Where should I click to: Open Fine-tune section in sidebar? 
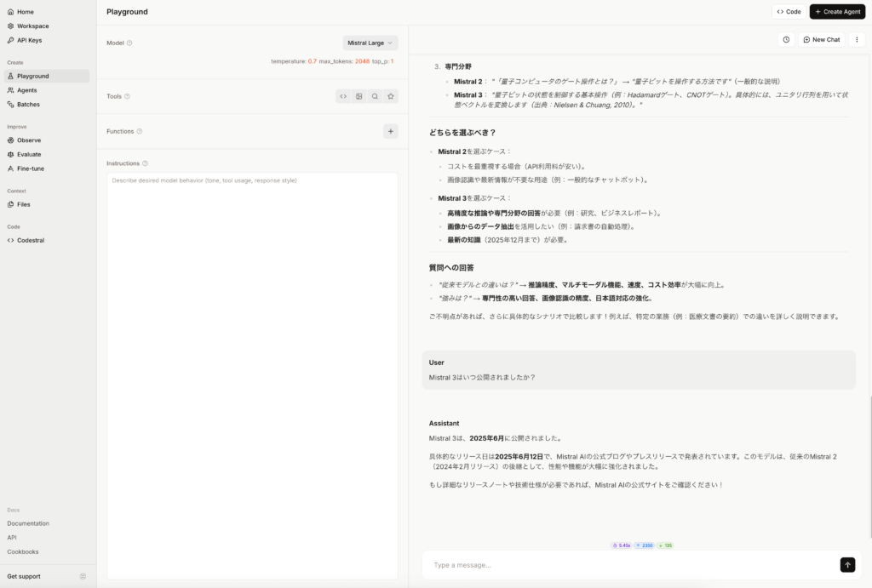point(31,168)
